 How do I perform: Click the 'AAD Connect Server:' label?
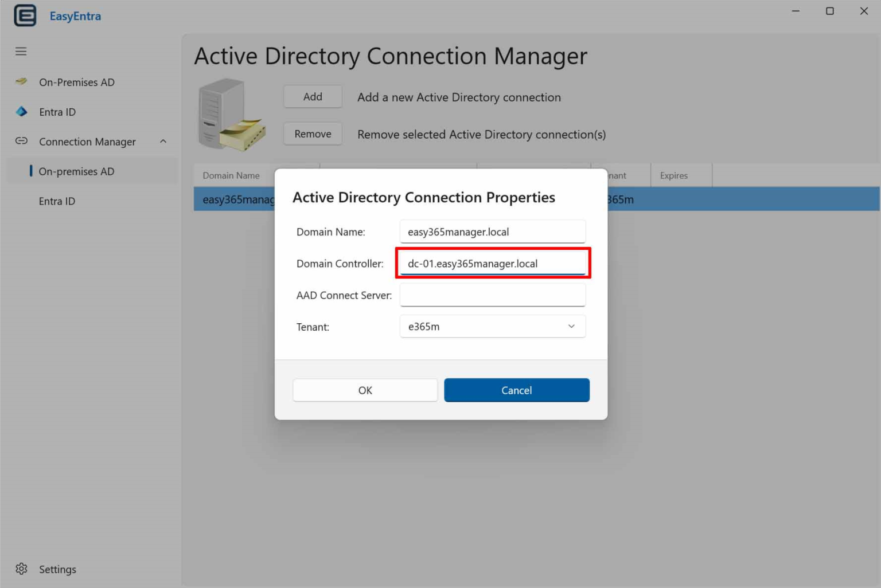[x=344, y=295]
